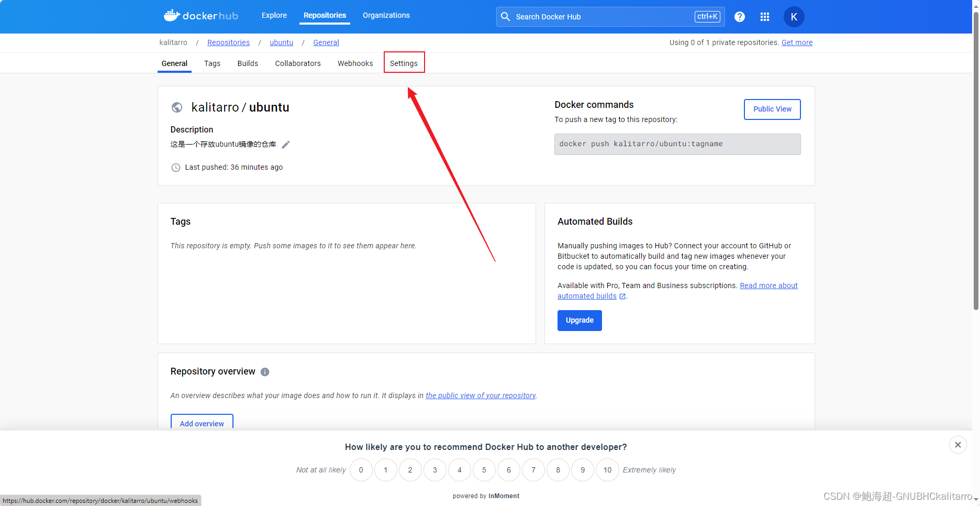This screenshot has width=980, height=506.
Task: Click the InMoment powered-by text
Action: [x=504, y=496]
